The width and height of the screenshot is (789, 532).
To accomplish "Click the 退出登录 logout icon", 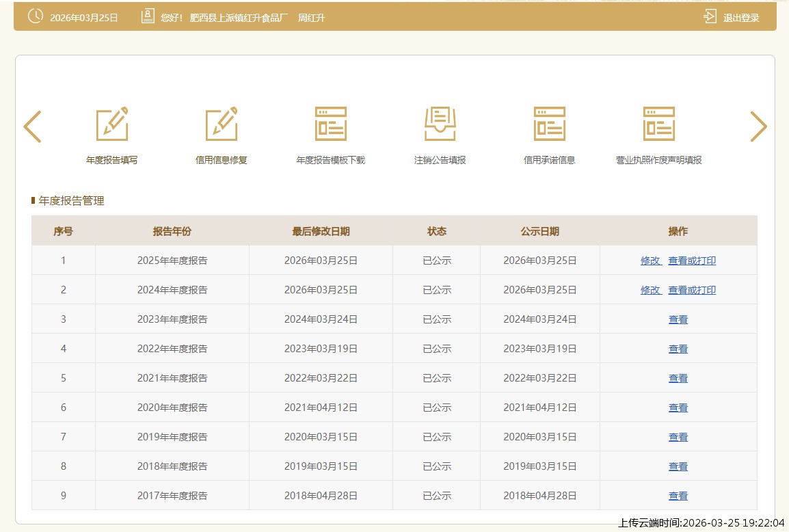I will [x=710, y=17].
